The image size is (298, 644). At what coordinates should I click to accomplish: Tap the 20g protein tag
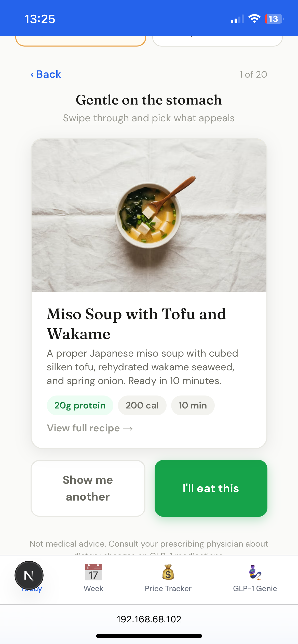coord(80,405)
